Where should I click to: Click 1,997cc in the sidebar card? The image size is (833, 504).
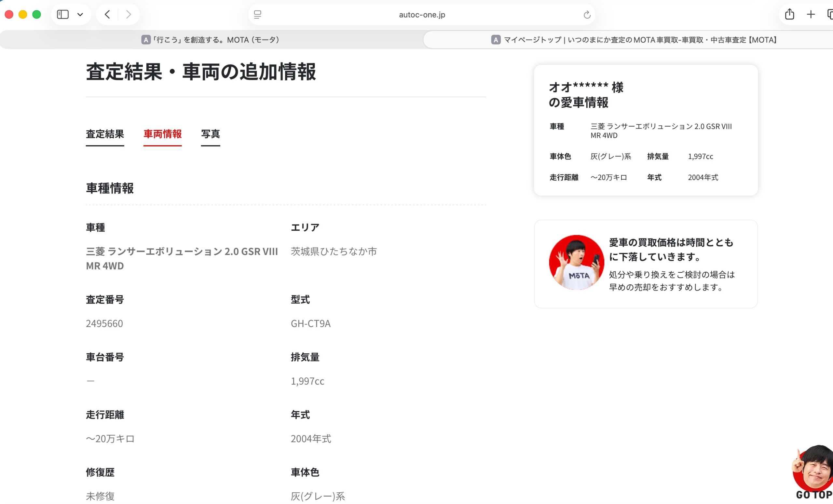point(701,157)
